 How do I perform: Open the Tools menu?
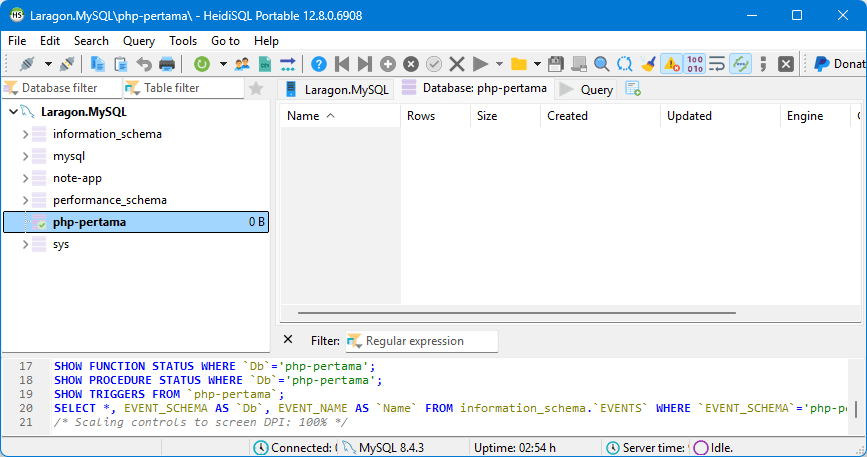point(183,41)
